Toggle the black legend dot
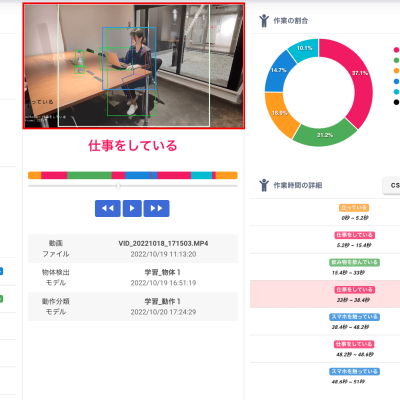The image size is (400, 400). [x=396, y=102]
